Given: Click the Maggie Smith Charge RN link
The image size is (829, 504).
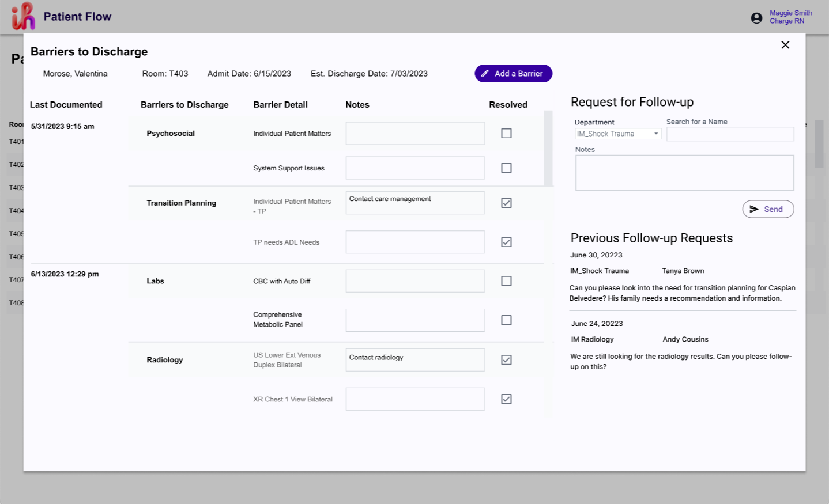Looking at the screenshot, I should tap(790, 16).
